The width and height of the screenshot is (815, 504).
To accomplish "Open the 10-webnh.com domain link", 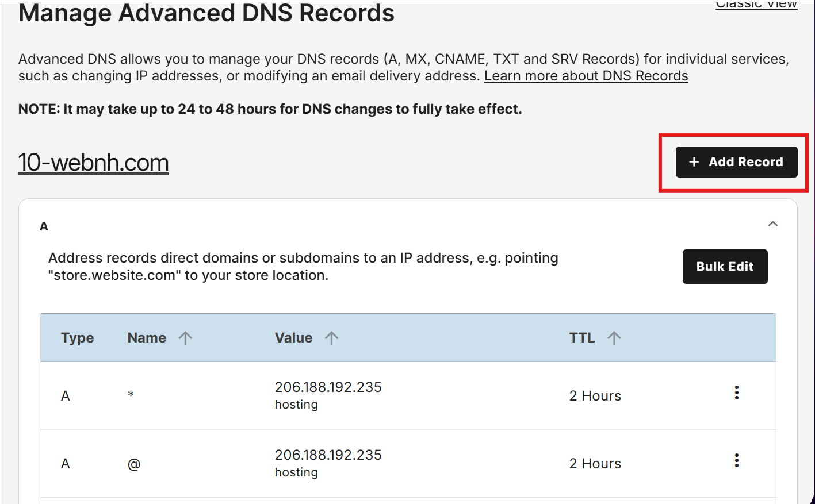I will [x=93, y=162].
